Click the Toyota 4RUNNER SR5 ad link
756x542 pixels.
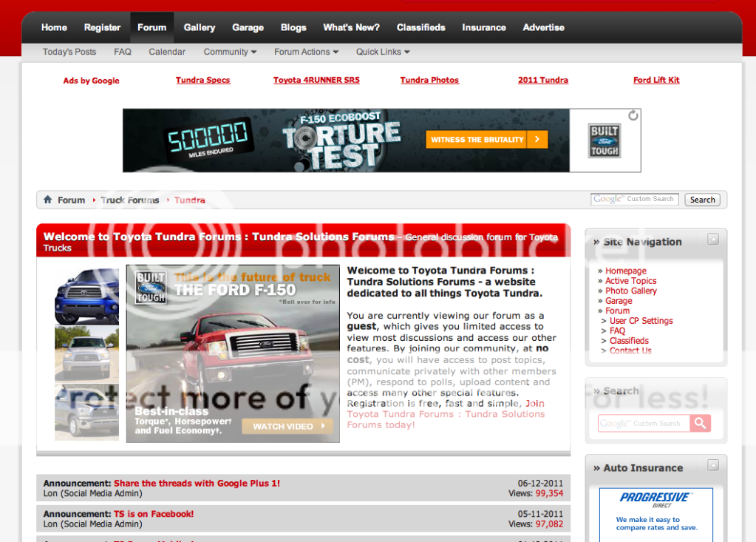tap(316, 80)
